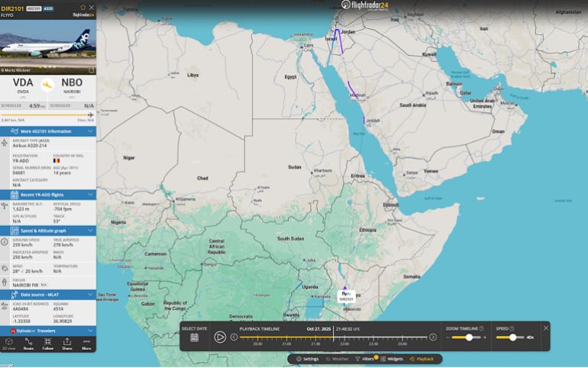Image resolution: width=588 pixels, height=368 pixels.
Task: Open the Select Date calendar icon
Action: coord(194,337)
